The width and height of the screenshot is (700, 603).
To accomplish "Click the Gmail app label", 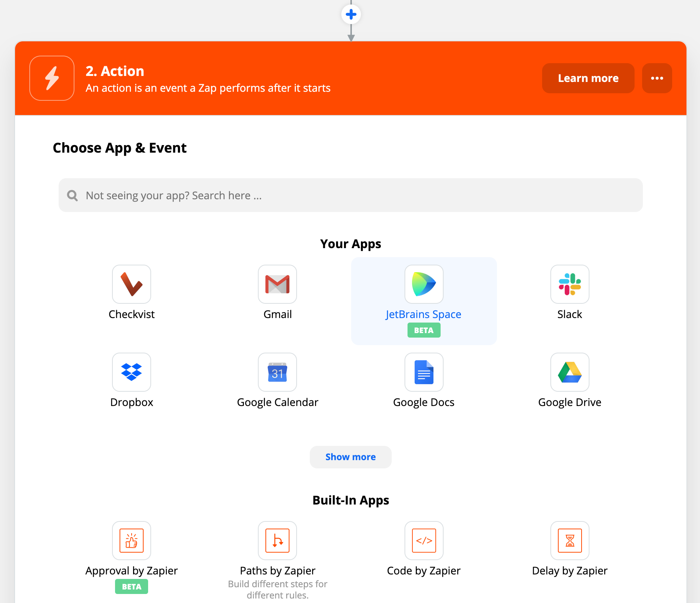I will 277,314.
